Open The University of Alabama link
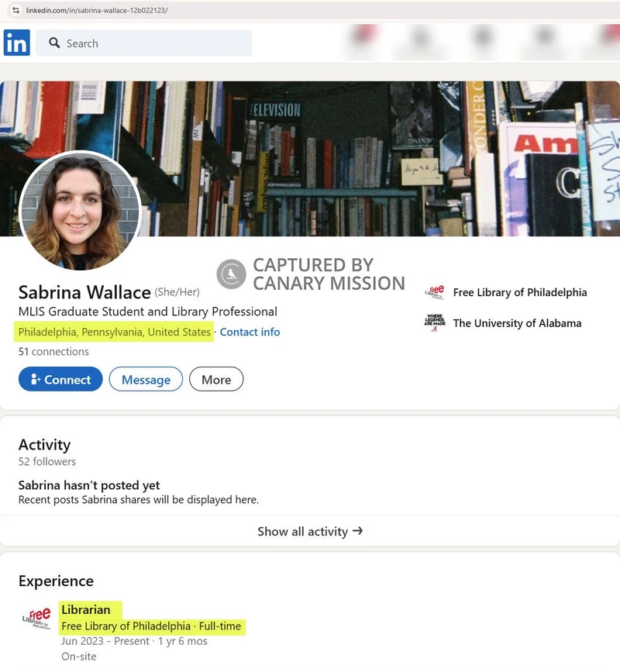This screenshot has height=672, width=620. [518, 323]
